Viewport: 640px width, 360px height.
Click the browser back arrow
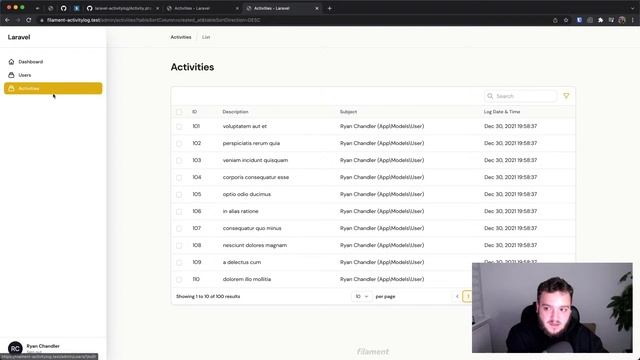coord(7,20)
